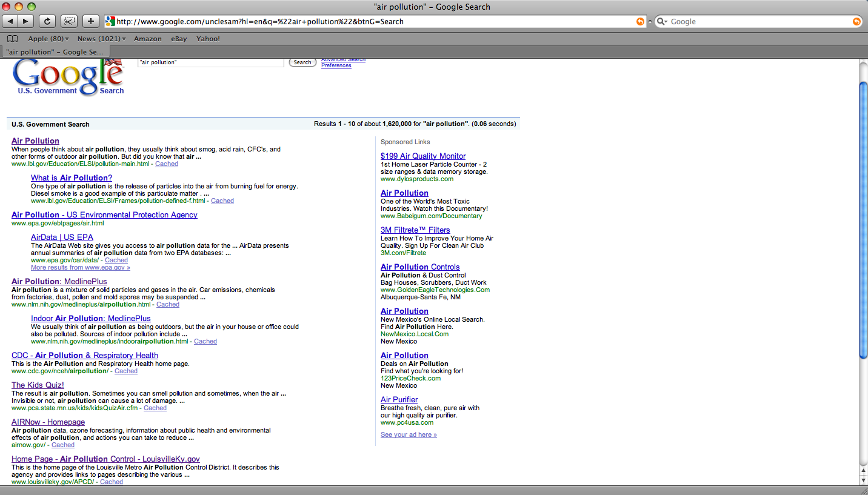
Task: Open The Kids Quiz! result
Action: tap(38, 385)
